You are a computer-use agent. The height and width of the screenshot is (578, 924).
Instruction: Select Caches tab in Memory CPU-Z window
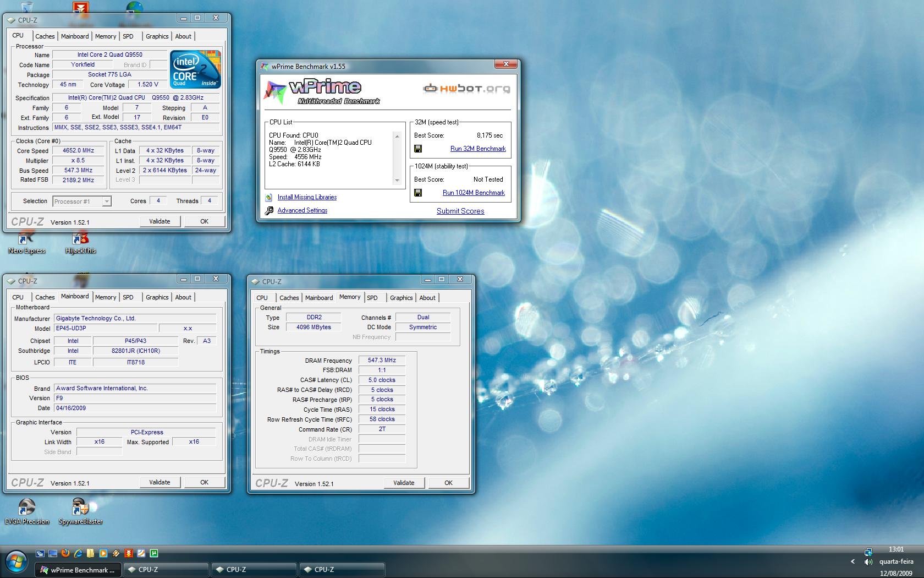289,298
